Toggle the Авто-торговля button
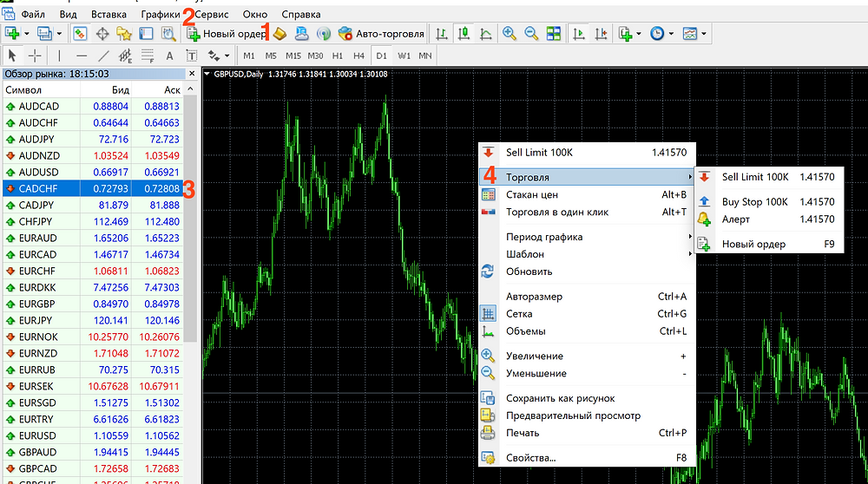The width and height of the screenshot is (868, 484). point(381,34)
